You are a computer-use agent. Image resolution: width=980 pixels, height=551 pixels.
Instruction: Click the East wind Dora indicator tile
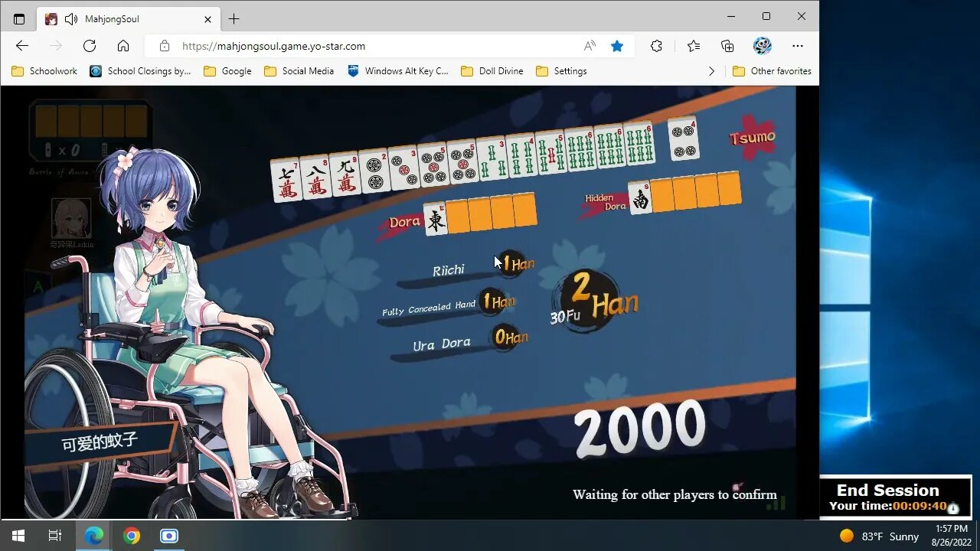[435, 219]
